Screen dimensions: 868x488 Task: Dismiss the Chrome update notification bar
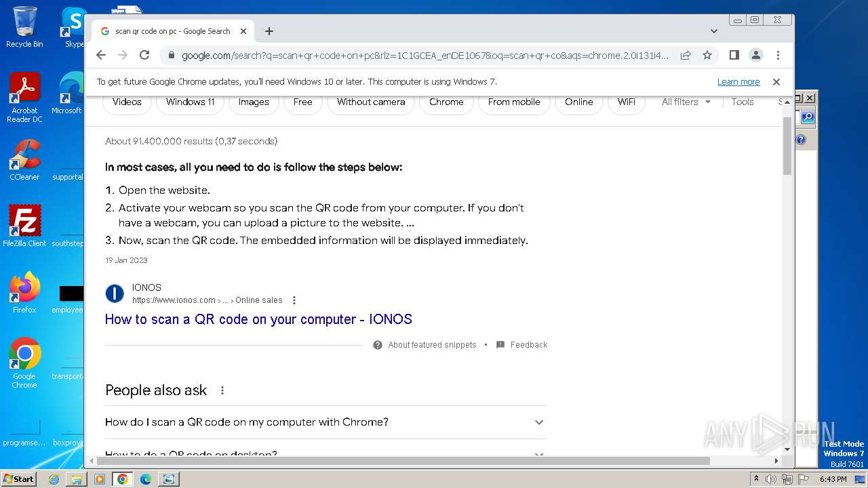coord(776,82)
